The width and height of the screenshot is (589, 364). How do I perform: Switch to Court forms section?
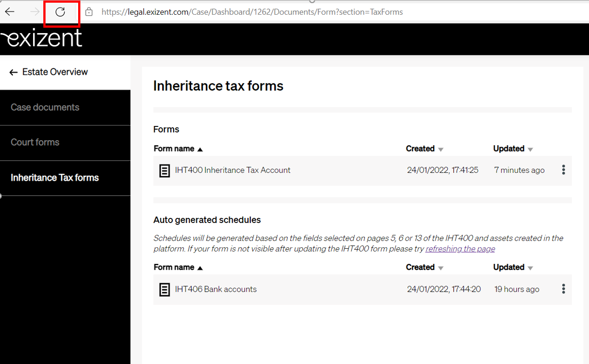(35, 142)
